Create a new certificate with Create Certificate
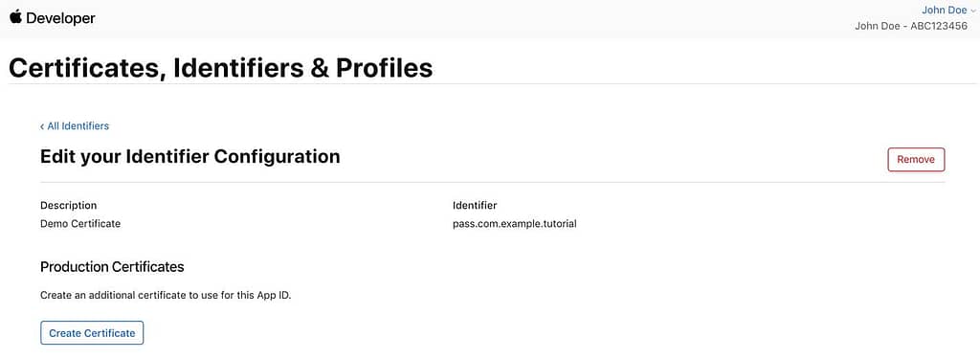 [x=92, y=333]
